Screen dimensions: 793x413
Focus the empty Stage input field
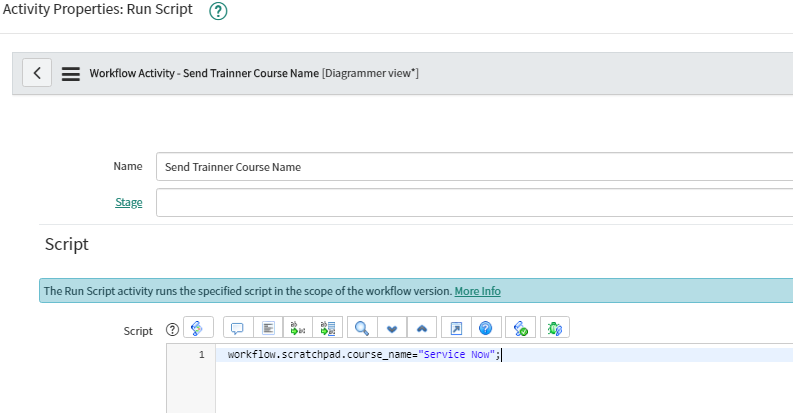click(474, 203)
